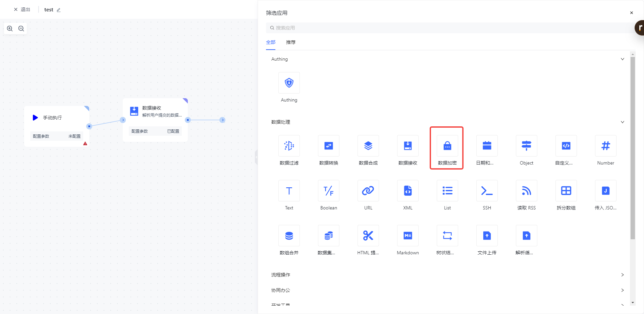
Task: Expand the 协同办公 category
Action: (622, 290)
